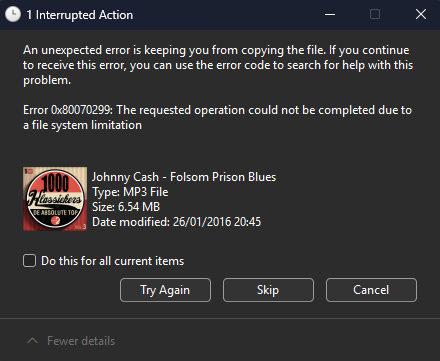Minimize the Interrupted Action dialog
The height and width of the screenshot is (361, 440).
click(330, 14)
